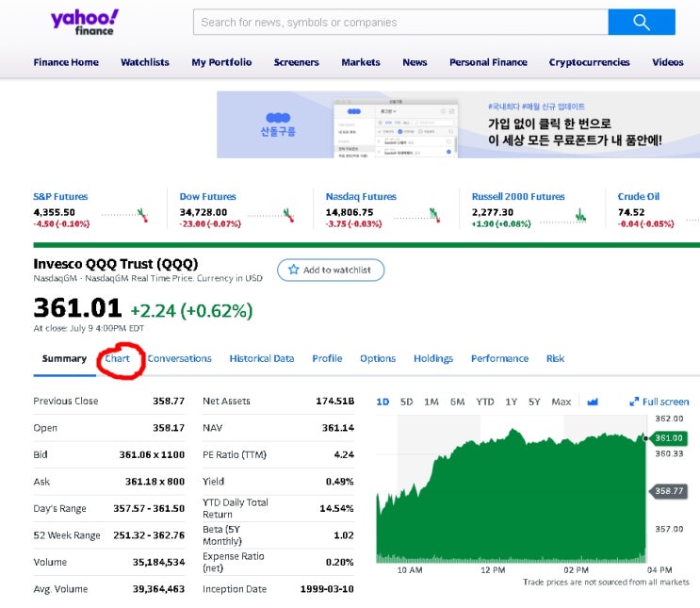Click the Full screen expand arrows icon
This screenshot has width=700, height=608.
[x=634, y=402]
